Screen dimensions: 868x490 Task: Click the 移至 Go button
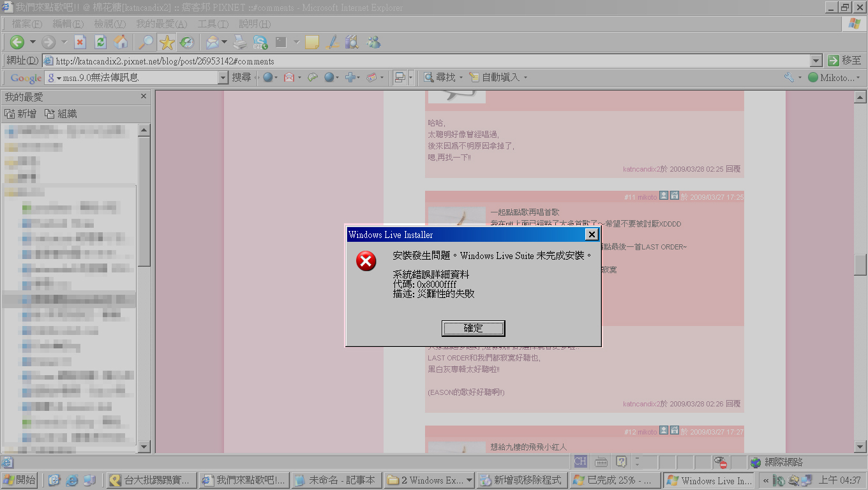click(844, 61)
